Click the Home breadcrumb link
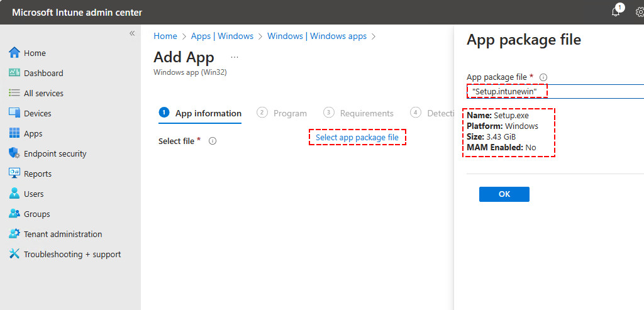644x310 pixels. pyautogui.click(x=165, y=36)
